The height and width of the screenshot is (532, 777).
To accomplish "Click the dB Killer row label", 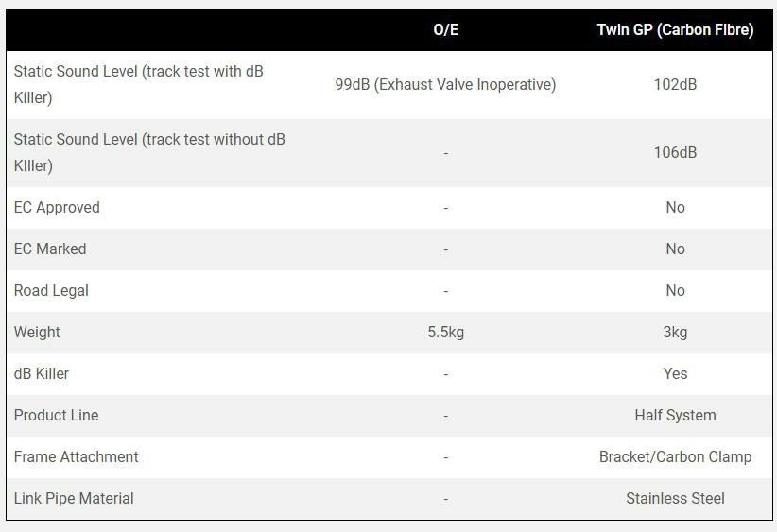I will [x=42, y=374].
